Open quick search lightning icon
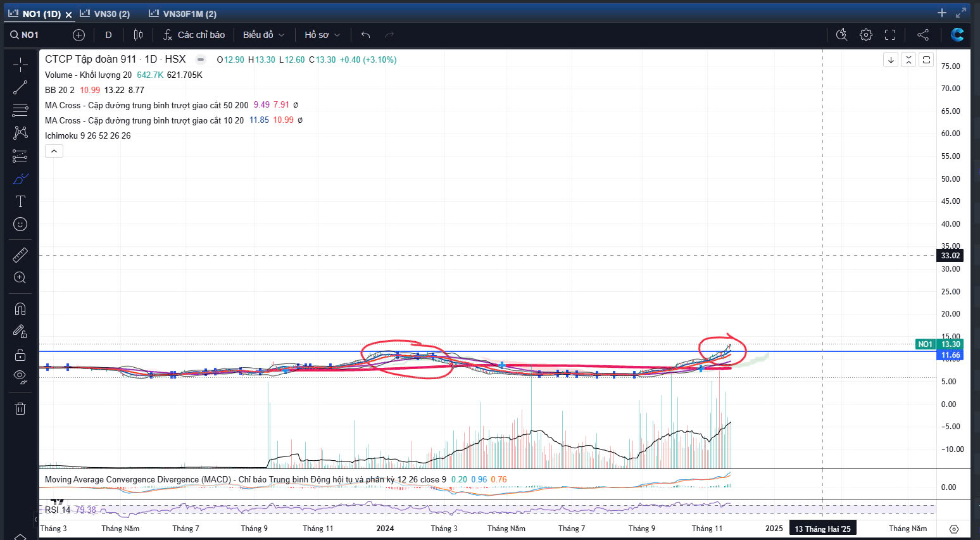 pyautogui.click(x=841, y=35)
